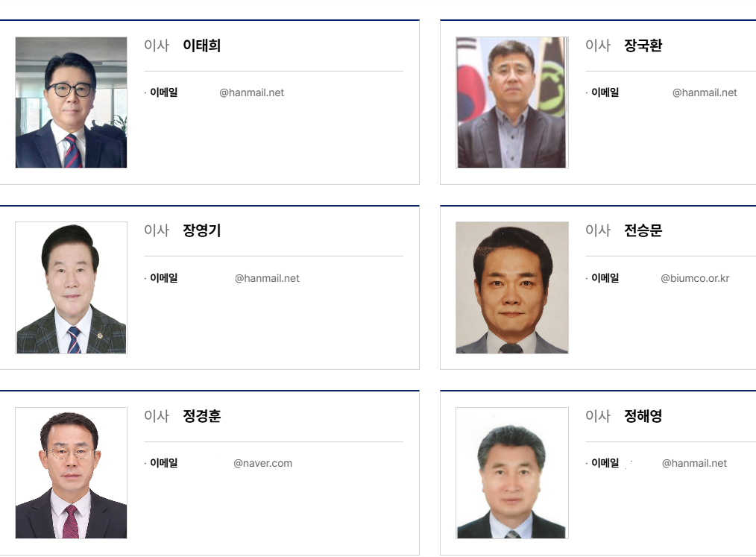This screenshot has height=557, width=756.
Task: Select the photo of 전승문
Action: [512, 287]
